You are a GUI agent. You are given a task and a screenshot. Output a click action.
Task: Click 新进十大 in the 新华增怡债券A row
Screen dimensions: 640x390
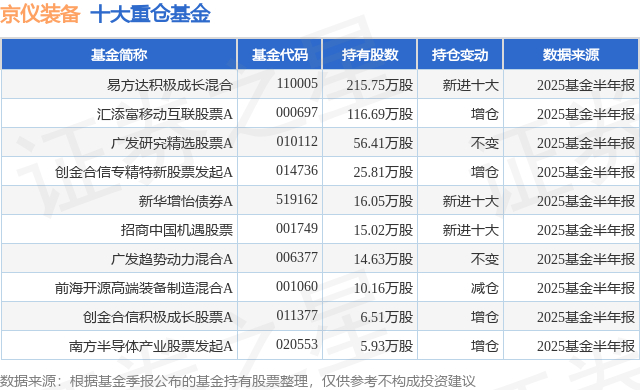pos(471,201)
